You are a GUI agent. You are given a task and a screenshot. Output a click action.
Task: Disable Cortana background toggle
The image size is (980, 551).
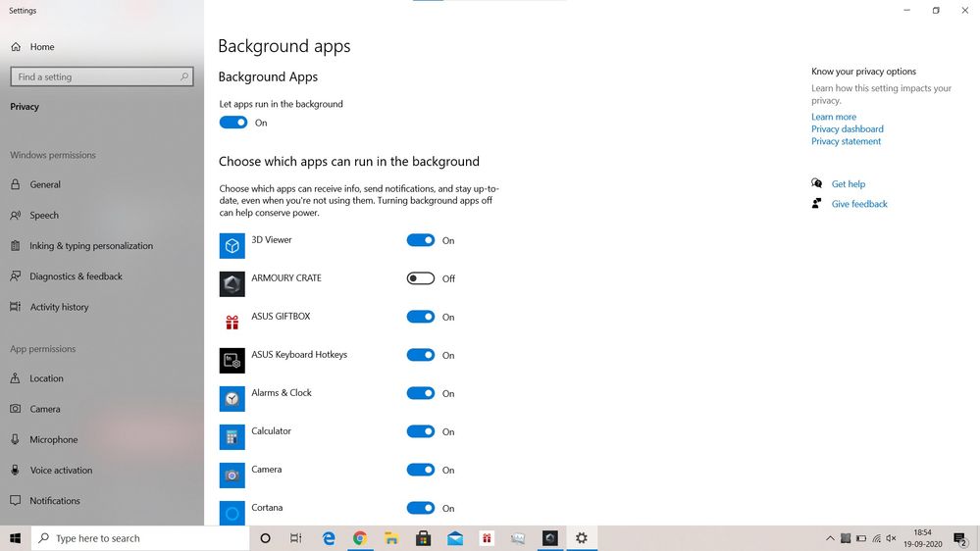[421, 508]
